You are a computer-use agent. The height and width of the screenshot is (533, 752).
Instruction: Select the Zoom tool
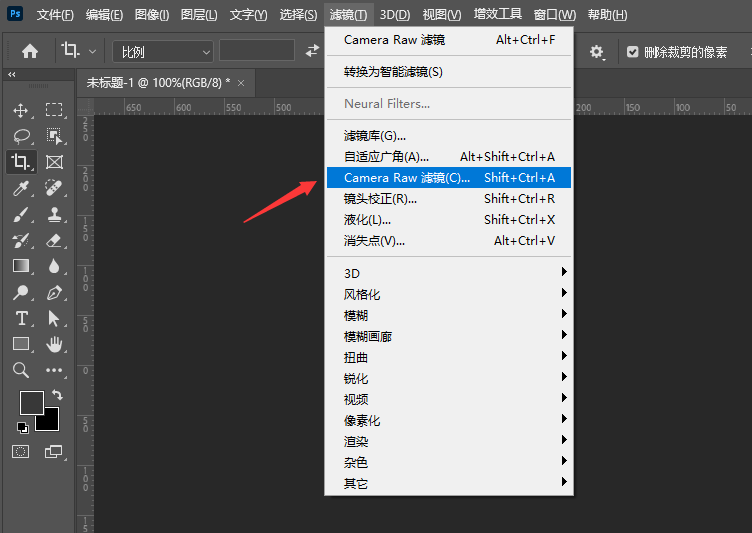click(x=21, y=370)
